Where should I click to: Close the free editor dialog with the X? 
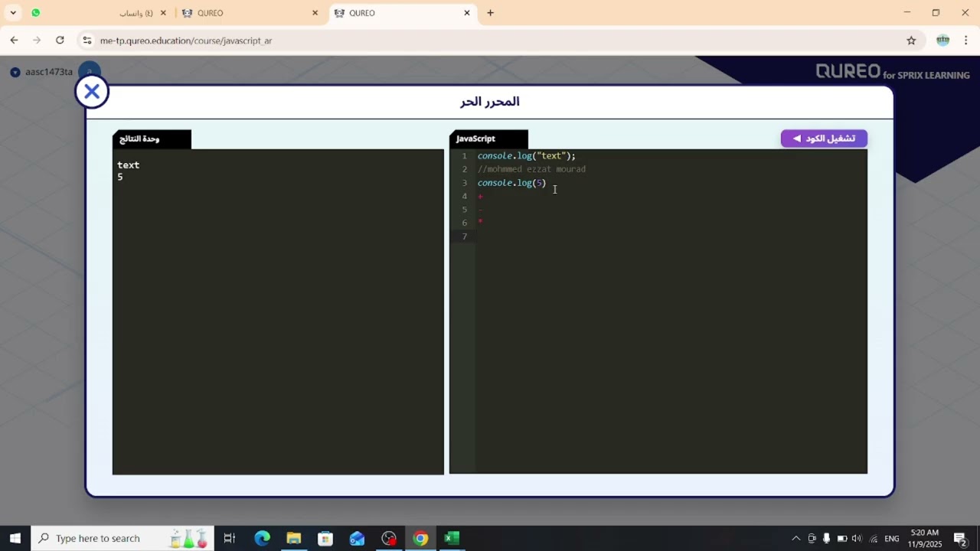pos(92,92)
